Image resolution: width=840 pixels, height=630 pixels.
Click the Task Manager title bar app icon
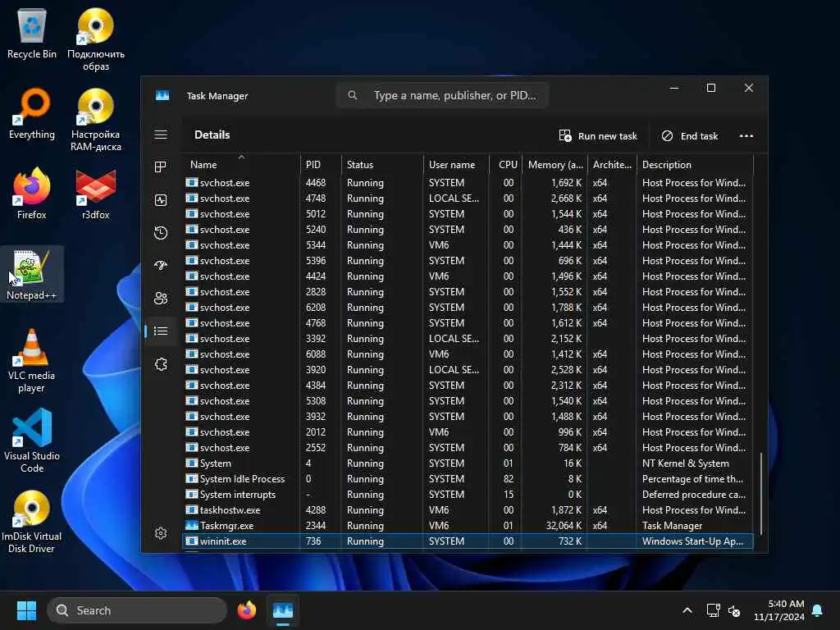pos(162,95)
